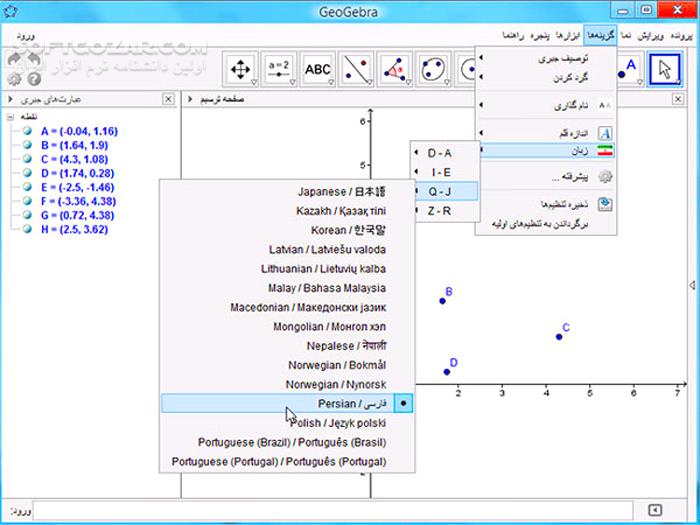Open the گزینه‌ها (Options) menu

click(x=600, y=36)
